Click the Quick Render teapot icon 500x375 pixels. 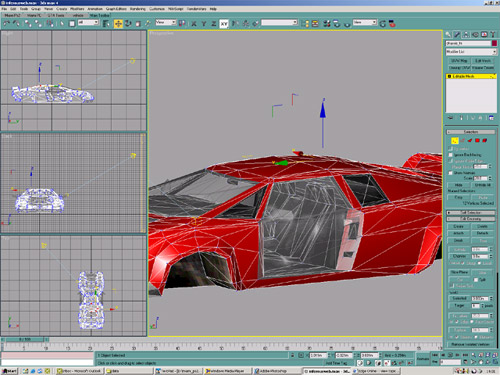click(347, 24)
